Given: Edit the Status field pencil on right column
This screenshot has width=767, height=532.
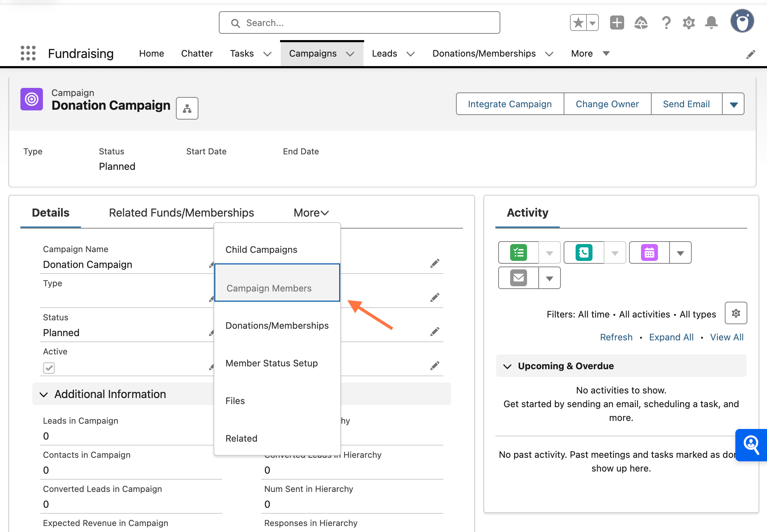Looking at the screenshot, I should (435, 331).
